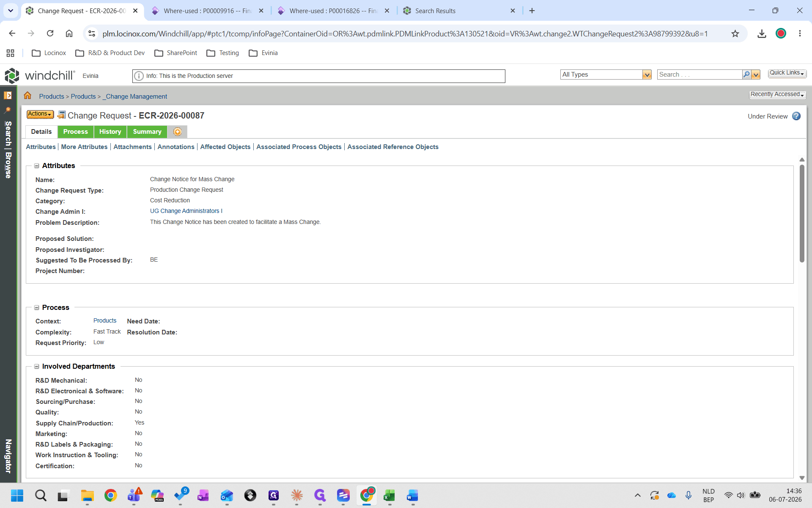Image resolution: width=812 pixels, height=508 pixels.
Task: Open the Search | Browse side panel
Action: 8,149
